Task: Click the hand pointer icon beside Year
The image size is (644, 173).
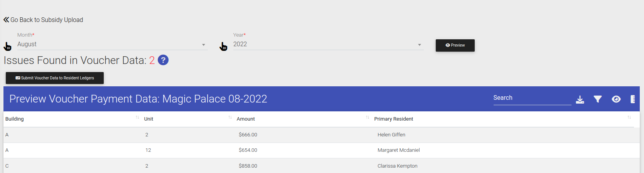Action: pyautogui.click(x=223, y=46)
